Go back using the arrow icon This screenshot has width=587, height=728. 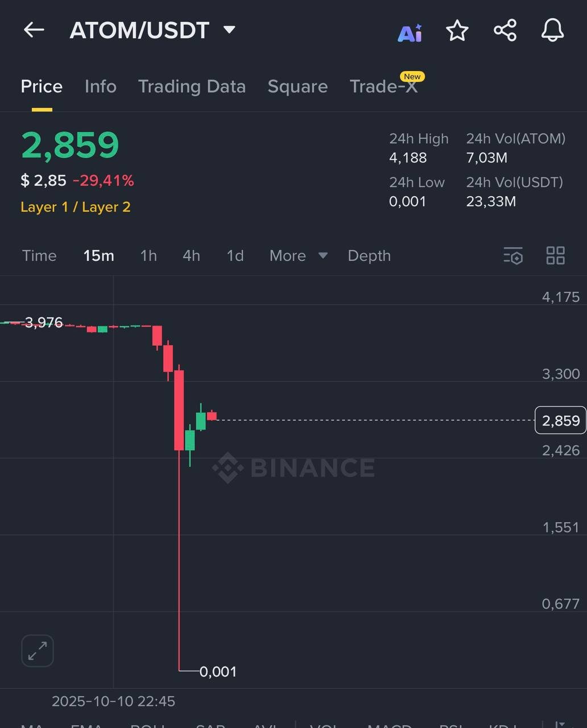click(34, 30)
